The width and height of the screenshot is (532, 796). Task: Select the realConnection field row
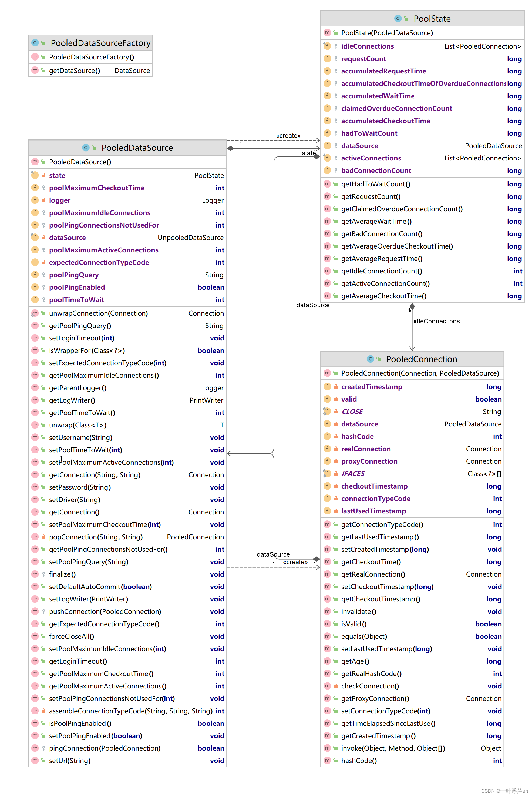click(366, 449)
